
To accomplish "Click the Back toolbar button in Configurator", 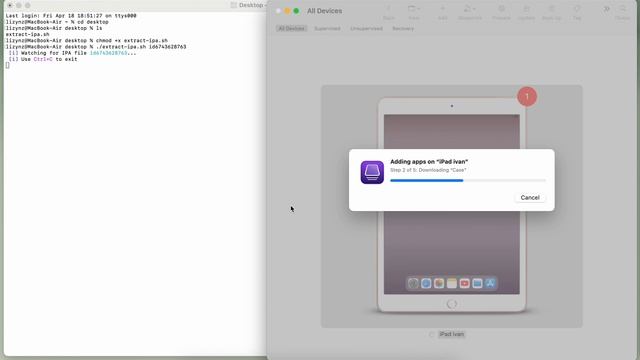I will [x=389, y=12].
